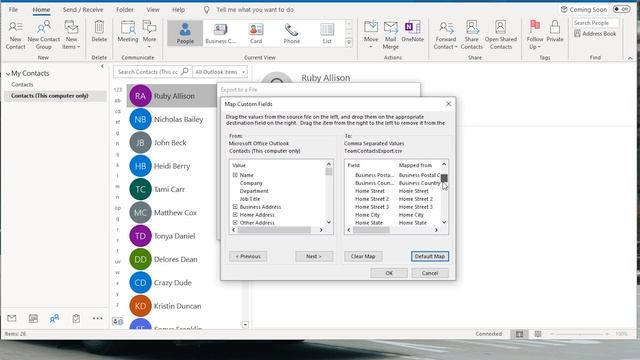
Task: Open the File tab
Action: point(13,9)
